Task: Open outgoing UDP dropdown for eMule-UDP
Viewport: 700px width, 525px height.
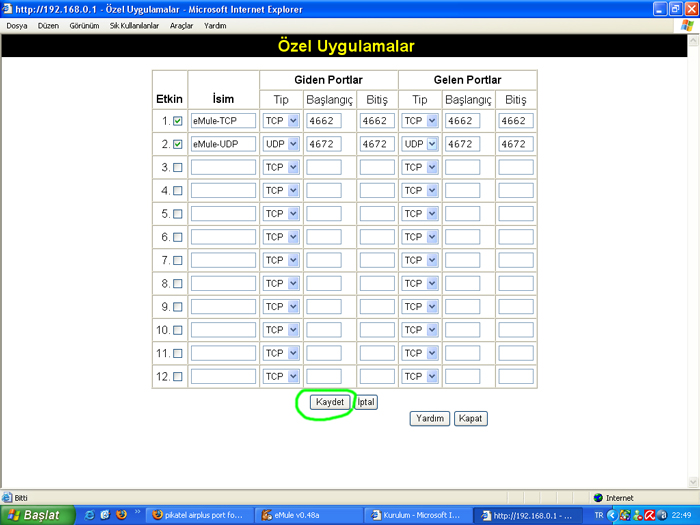Action: point(281,144)
